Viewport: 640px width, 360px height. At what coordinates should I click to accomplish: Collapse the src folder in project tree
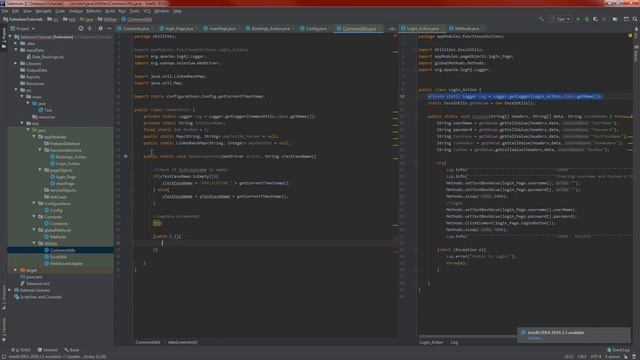pos(16,90)
